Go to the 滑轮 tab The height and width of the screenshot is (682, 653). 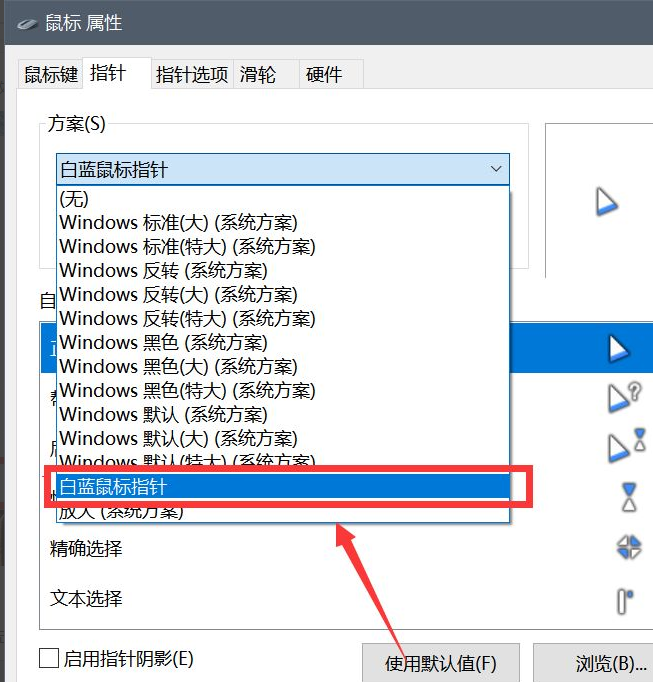coord(256,74)
